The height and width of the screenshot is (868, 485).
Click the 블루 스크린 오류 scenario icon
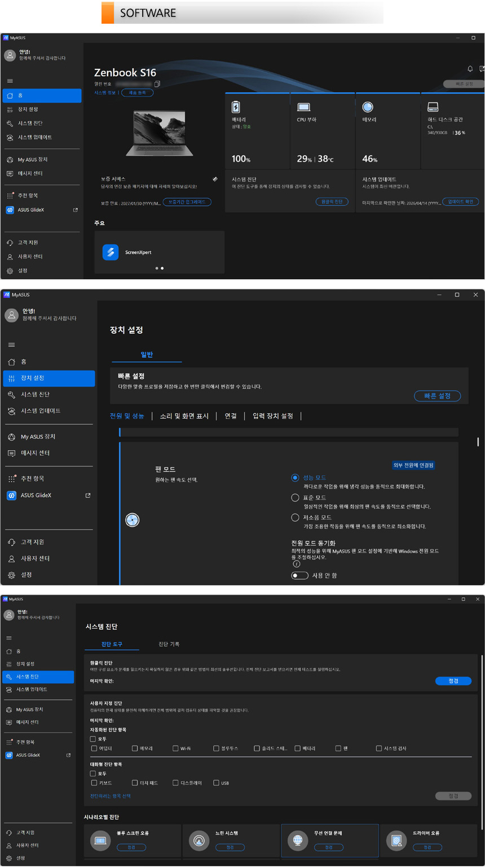[x=100, y=841]
